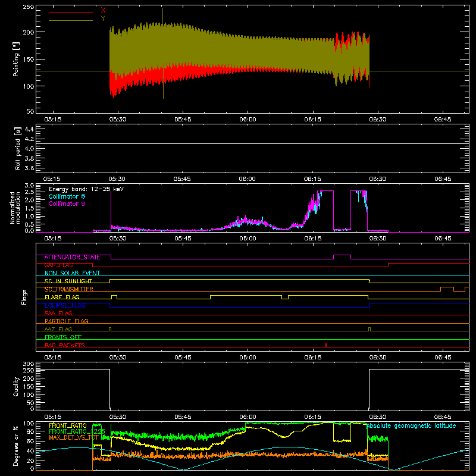
Task: Click the FRONTS_OFF flag label
Action: pyautogui.click(x=63, y=337)
